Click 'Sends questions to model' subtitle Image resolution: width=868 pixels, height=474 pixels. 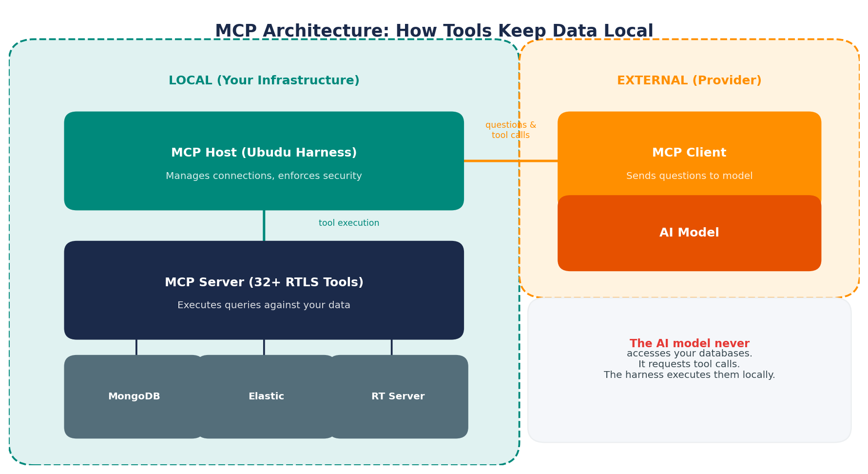pyautogui.click(x=689, y=176)
